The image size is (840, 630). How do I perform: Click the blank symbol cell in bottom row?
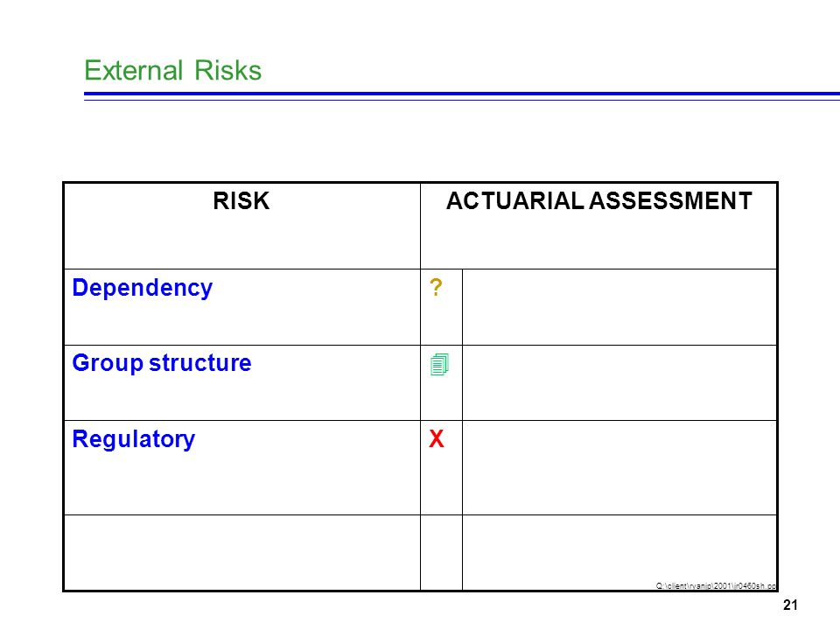pyautogui.click(x=441, y=552)
